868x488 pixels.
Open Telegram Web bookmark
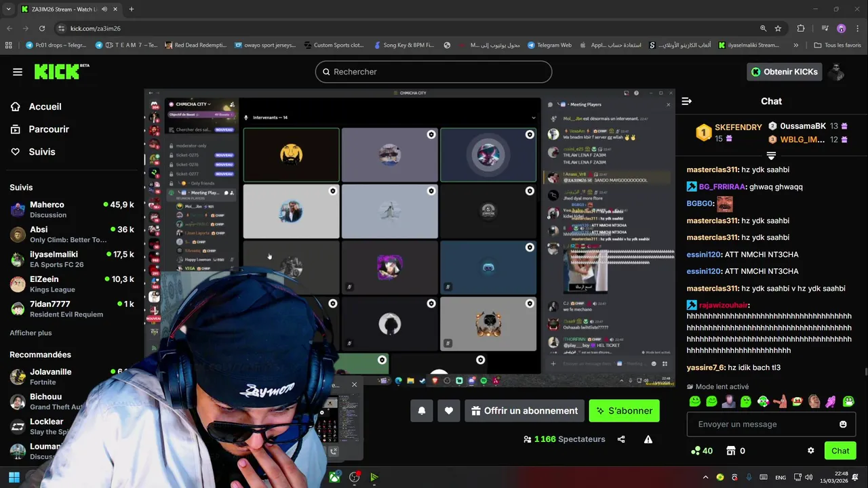(x=549, y=45)
